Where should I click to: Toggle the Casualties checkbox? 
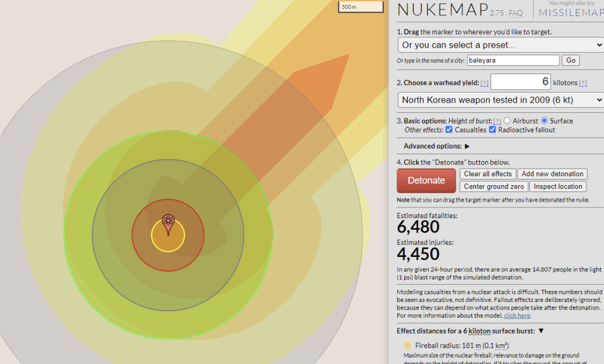click(x=449, y=130)
